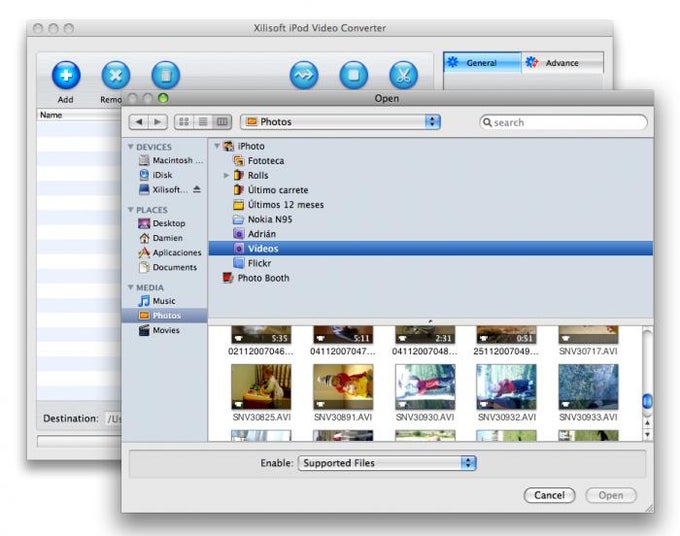Select SNV30825.AVI thumbnail
The width and height of the screenshot is (680, 536).
[261, 387]
